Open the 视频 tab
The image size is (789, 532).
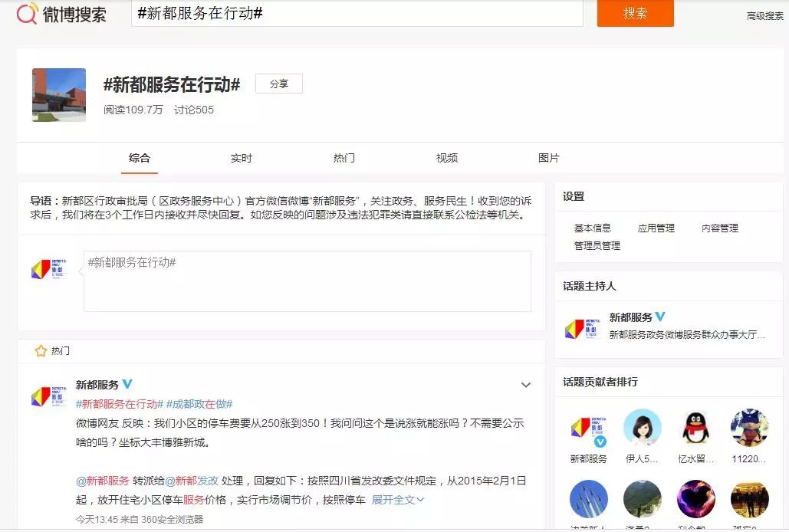click(446, 158)
